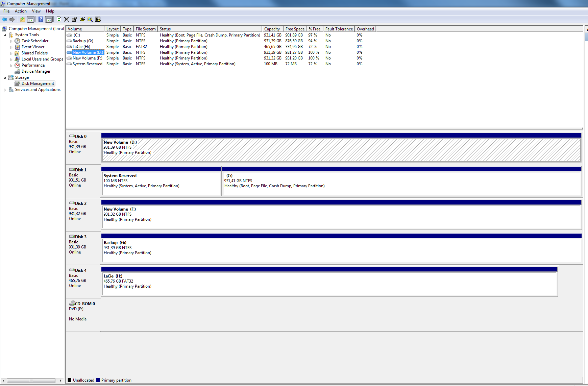
Task: Click the Performance icon in the tree
Action: [17, 65]
